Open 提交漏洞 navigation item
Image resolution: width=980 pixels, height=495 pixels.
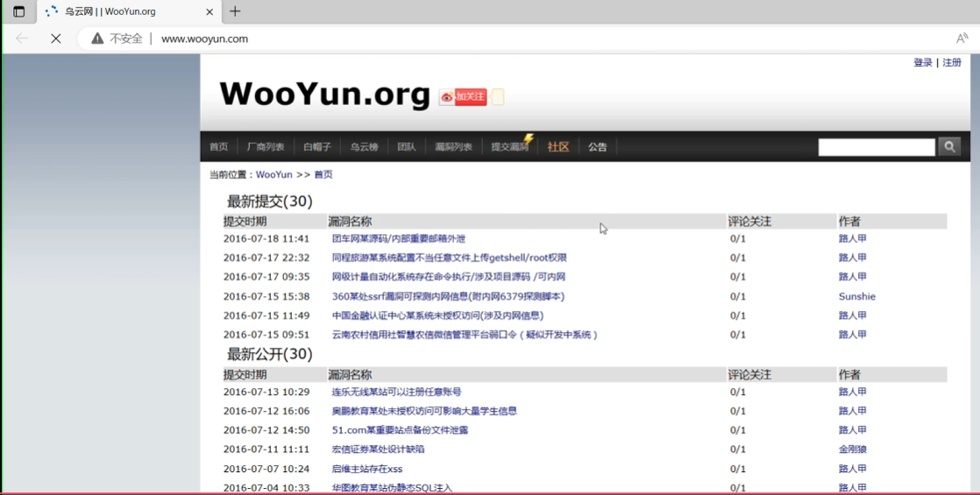[x=510, y=147]
